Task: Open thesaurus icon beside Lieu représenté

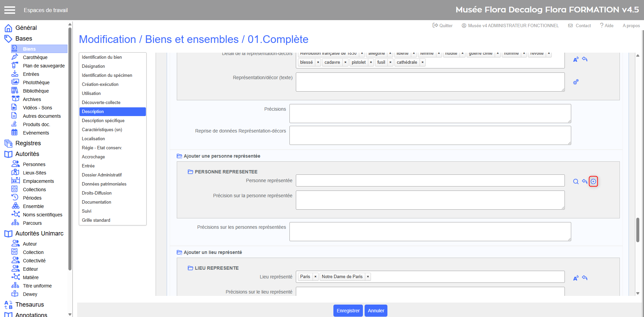Action: click(x=576, y=278)
